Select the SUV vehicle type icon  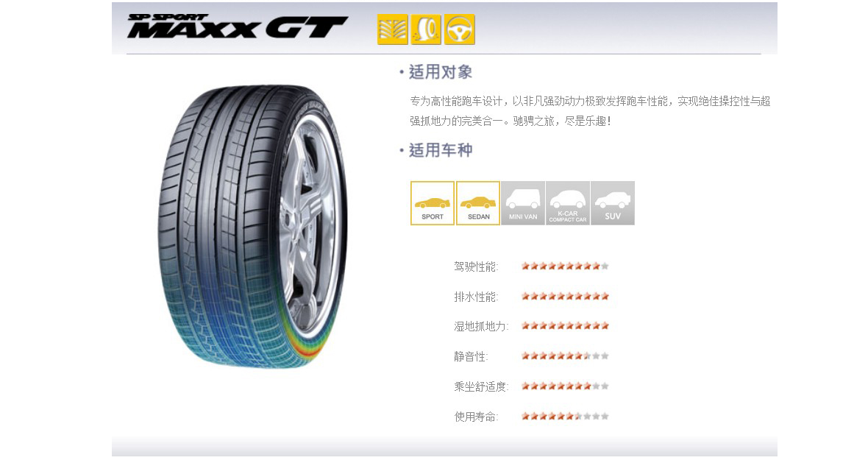(x=613, y=203)
